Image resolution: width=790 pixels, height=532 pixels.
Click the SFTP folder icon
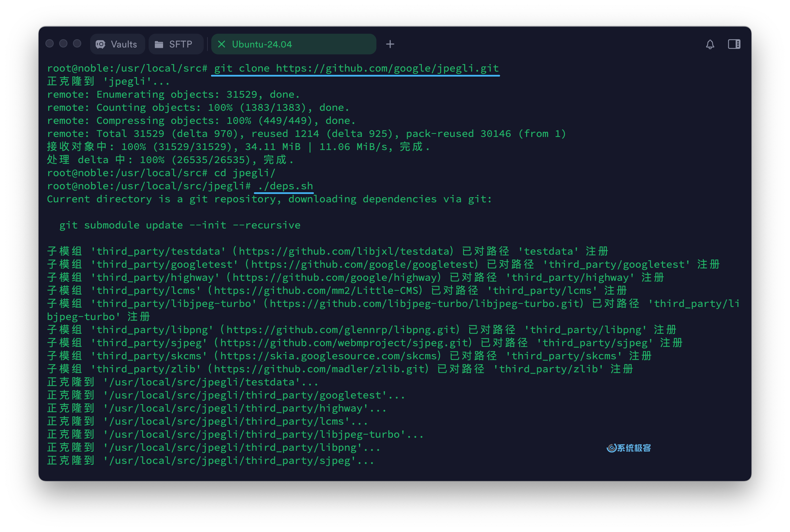(159, 44)
